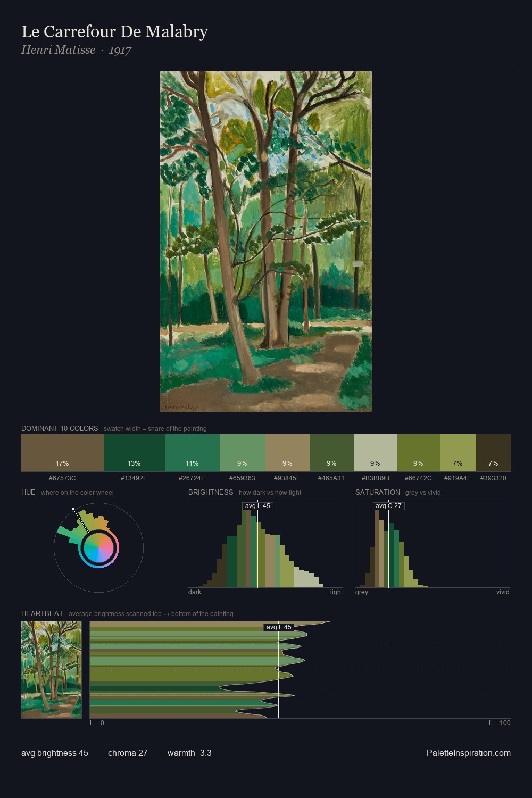Click the '11%' share label

[x=192, y=463]
